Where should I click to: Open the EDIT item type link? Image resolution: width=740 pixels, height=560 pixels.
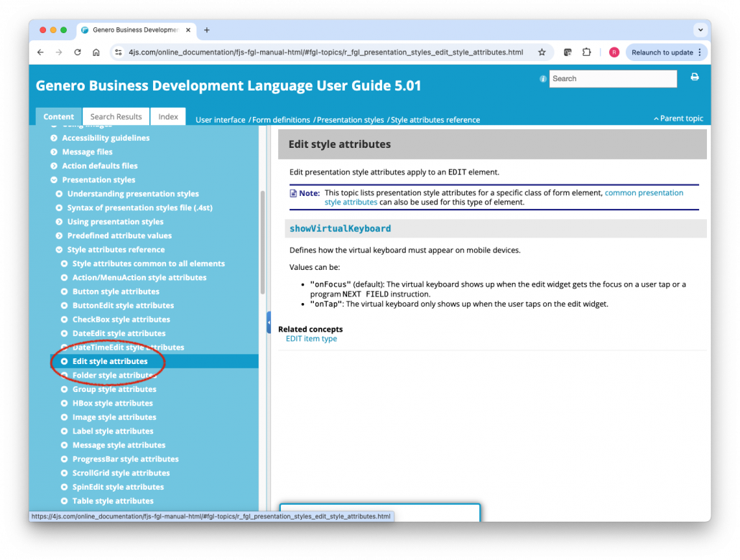(x=312, y=339)
